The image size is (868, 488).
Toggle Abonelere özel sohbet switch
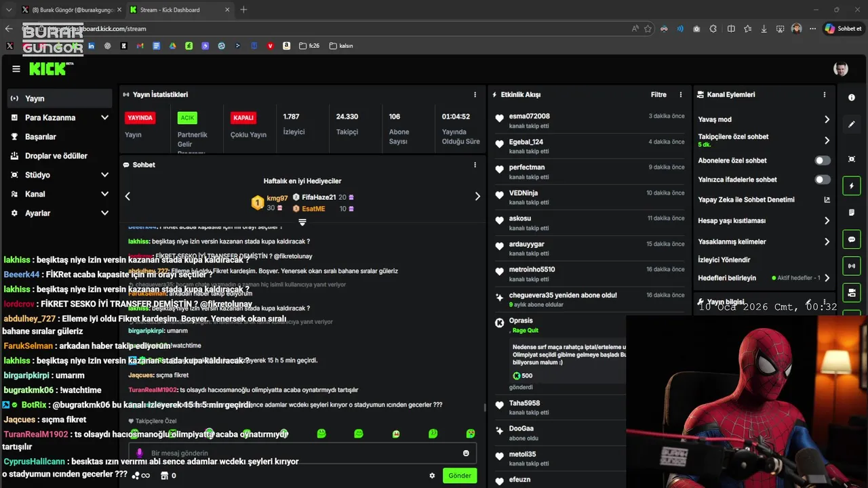coord(823,161)
